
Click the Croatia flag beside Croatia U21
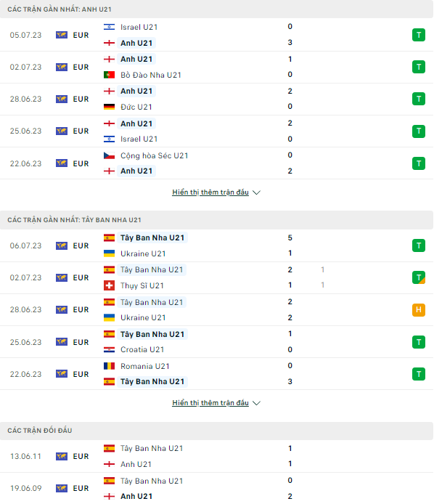tap(109, 349)
